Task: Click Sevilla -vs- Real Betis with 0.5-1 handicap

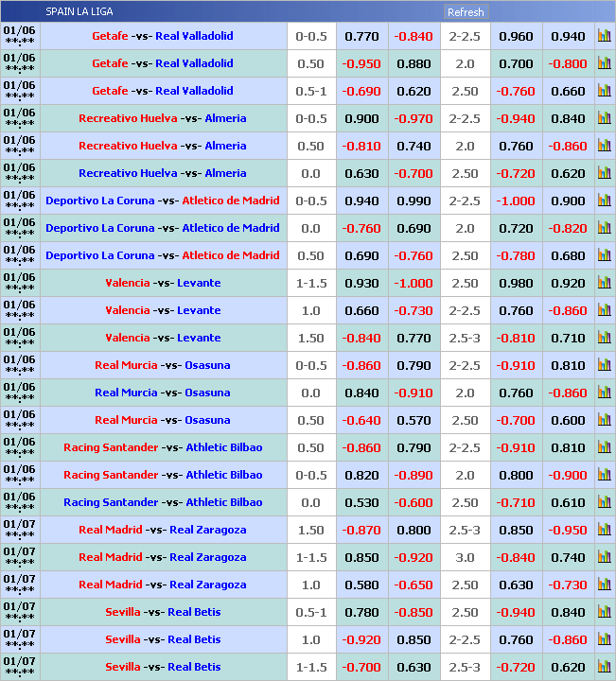Action: click(162, 613)
